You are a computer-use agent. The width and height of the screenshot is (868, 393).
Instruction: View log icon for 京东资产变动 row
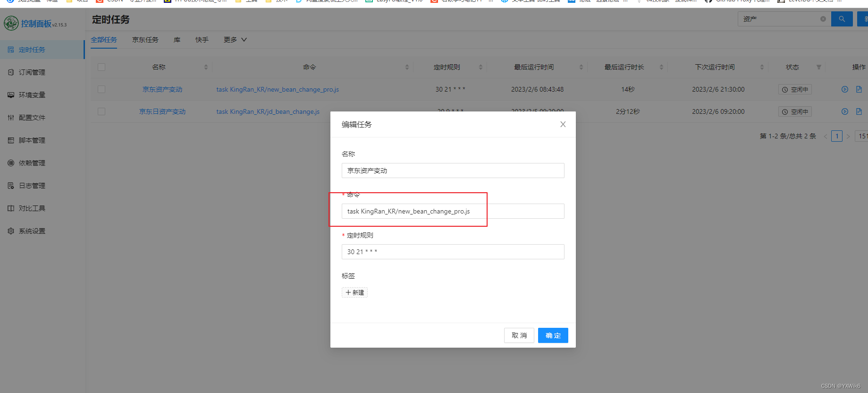(x=859, y=89)
